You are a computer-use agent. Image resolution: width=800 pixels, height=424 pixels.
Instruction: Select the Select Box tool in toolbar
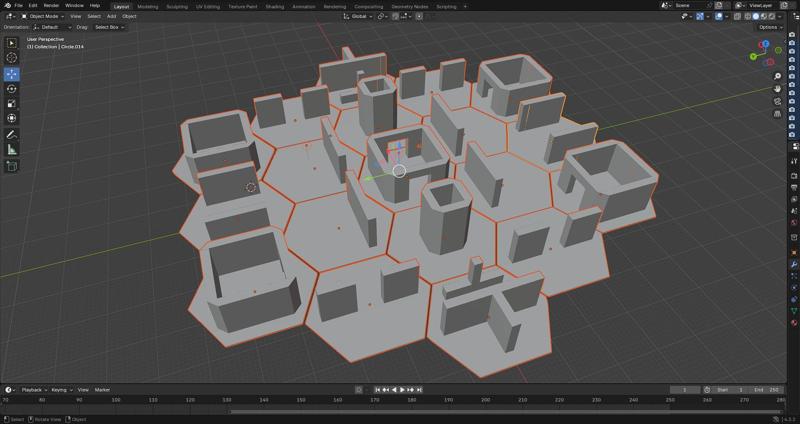(x=11, y=43)
